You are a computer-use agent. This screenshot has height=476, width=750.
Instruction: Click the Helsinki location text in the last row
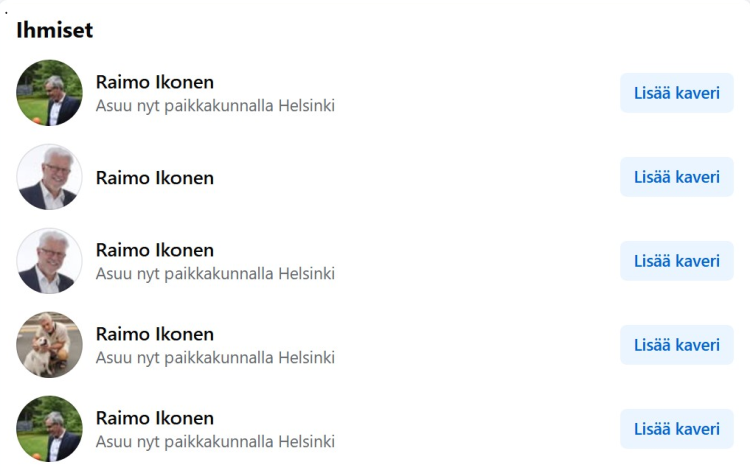pyautogui.click(x=215, y=442)
